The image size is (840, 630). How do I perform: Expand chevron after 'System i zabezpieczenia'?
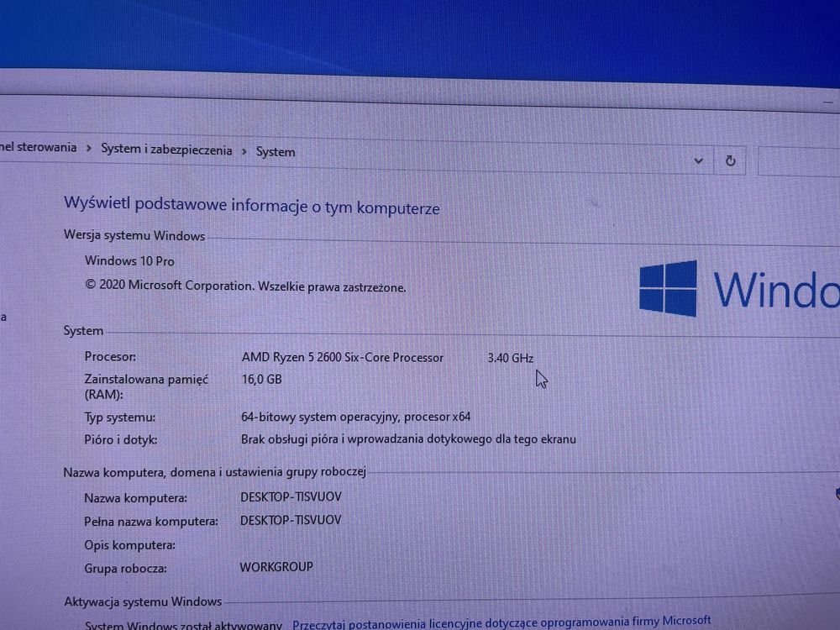244,151
